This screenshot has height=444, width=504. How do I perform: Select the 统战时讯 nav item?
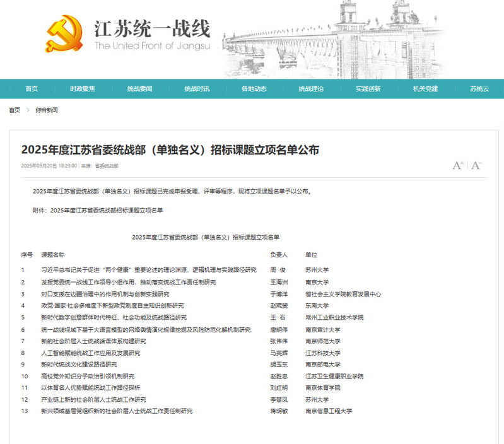click(x=197, y=89)
